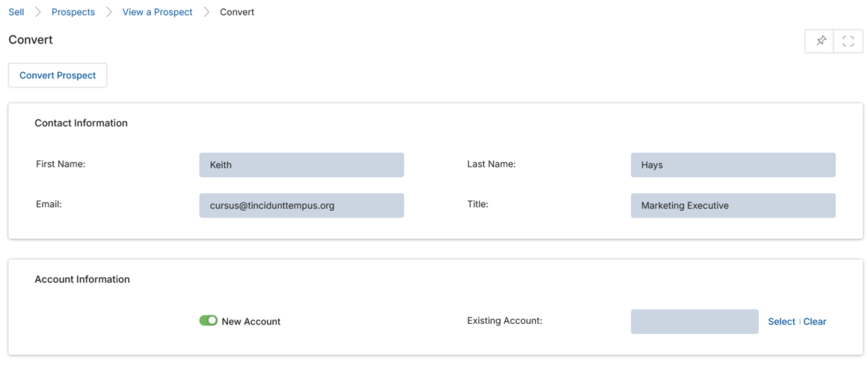The image size is (868, 365).
Task: Click the Email label
Action: (x=49, y=204)
